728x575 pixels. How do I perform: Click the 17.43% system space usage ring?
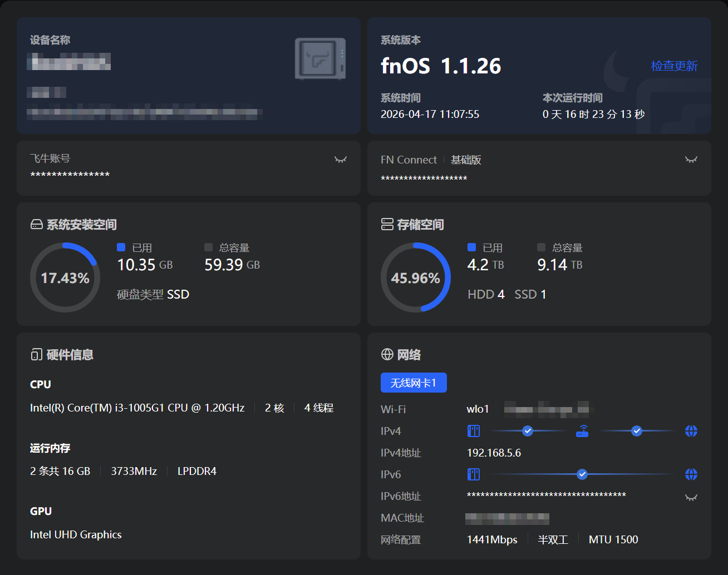[x=65, y=277]
